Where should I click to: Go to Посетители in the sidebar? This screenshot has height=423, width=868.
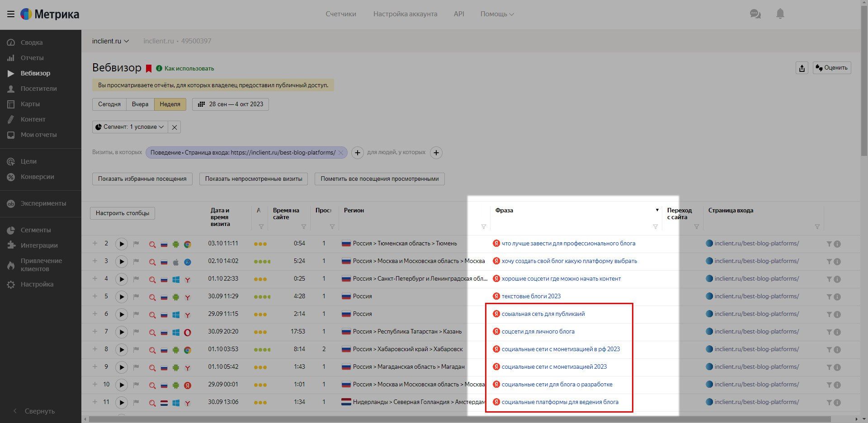[x=38, y=89]
